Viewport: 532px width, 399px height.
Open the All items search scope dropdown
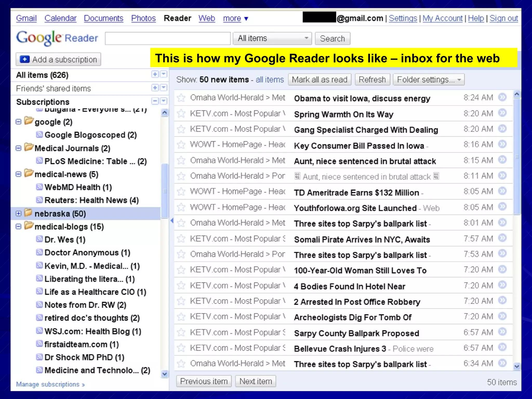(272, 38)
